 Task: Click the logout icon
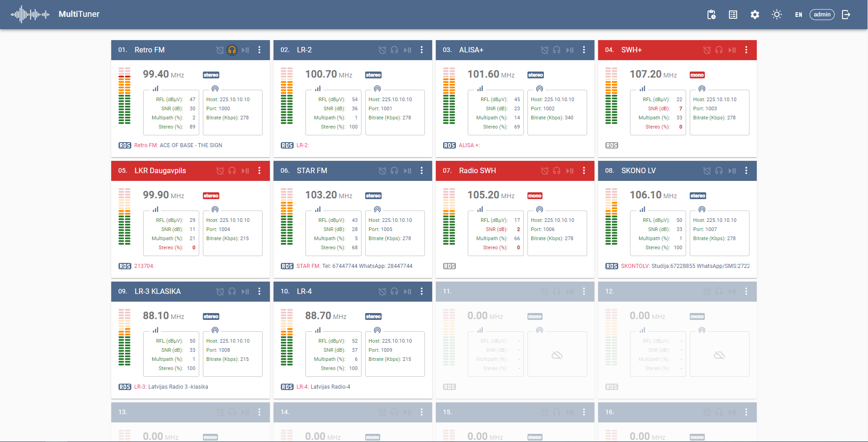(x=846, y=15)
